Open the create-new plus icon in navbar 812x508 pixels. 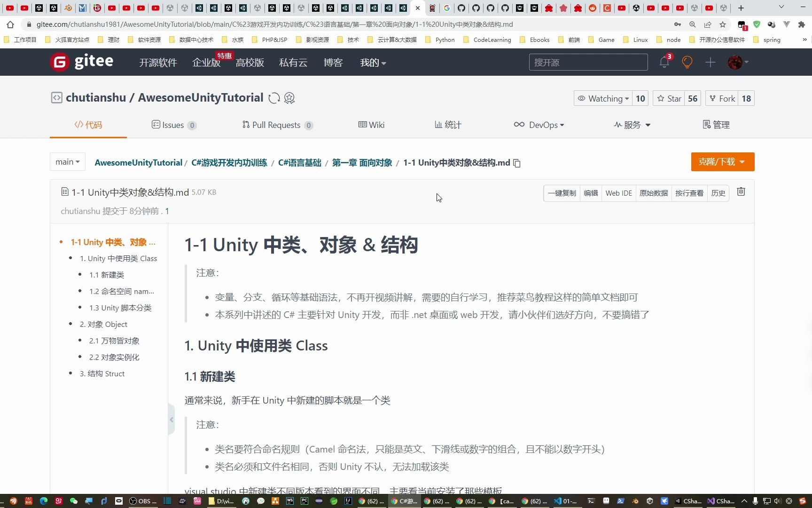pyautogui.click(x=710, y=62)
